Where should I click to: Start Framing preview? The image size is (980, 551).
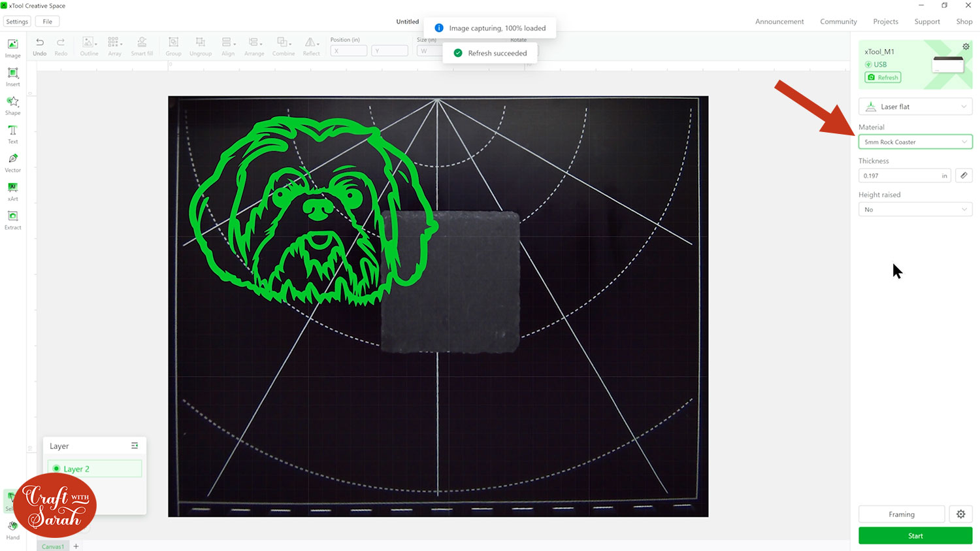point(902,514)
